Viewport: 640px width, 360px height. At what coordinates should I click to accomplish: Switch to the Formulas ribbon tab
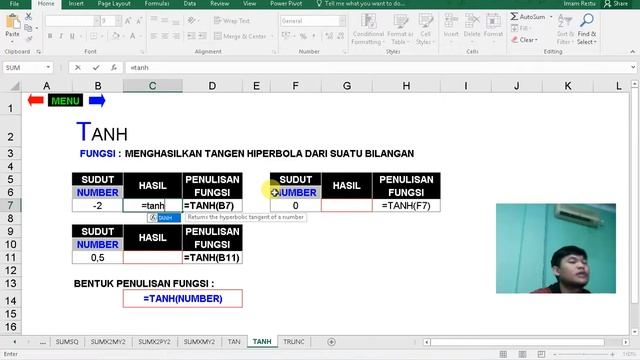157,4
